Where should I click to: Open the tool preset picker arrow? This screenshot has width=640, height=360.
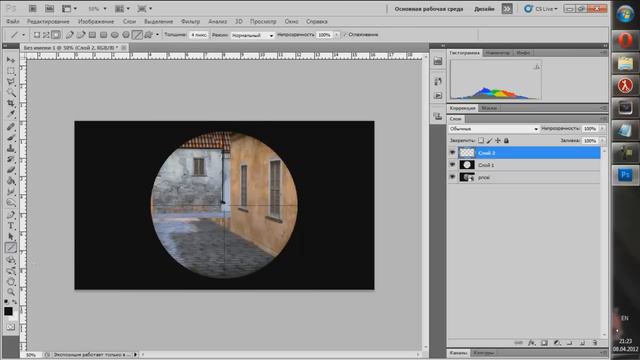click(x=23, y=35)
